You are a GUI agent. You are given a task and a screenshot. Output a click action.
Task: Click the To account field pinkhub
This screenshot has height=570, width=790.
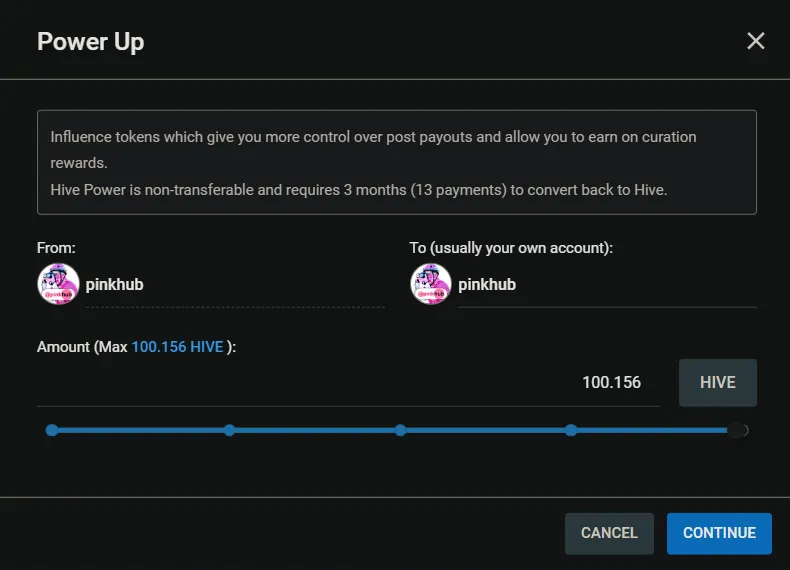607,285
